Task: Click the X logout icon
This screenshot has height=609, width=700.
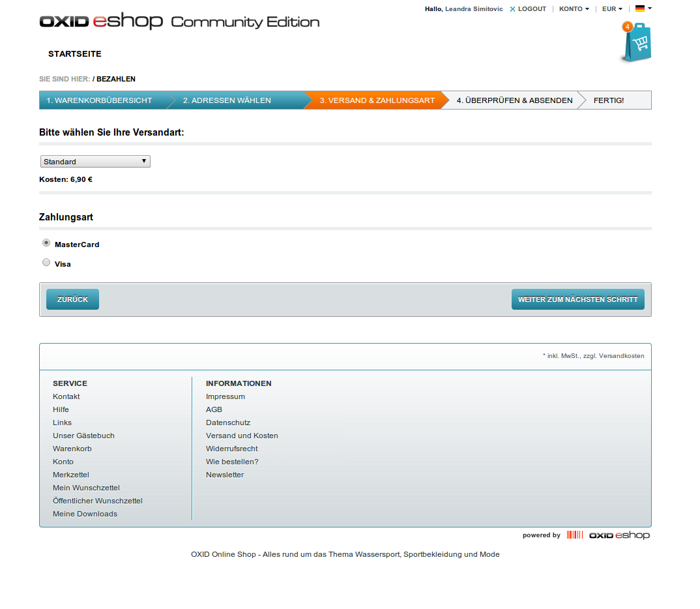Action: pyautogui.click(x=512, y=9)
